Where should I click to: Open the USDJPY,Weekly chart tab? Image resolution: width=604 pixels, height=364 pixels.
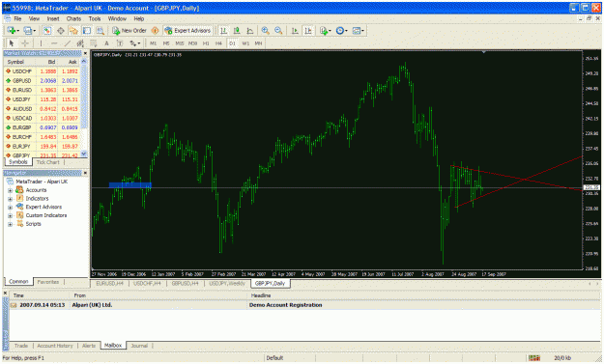pos(227,283)
